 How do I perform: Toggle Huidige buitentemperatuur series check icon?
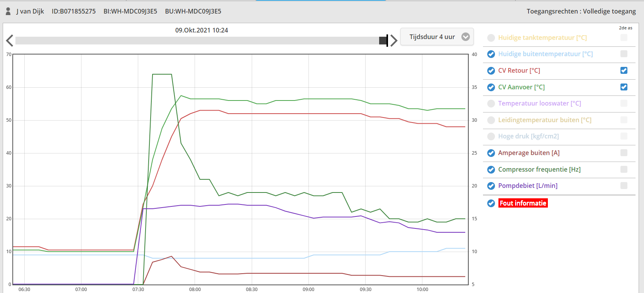tap(491, 54)
